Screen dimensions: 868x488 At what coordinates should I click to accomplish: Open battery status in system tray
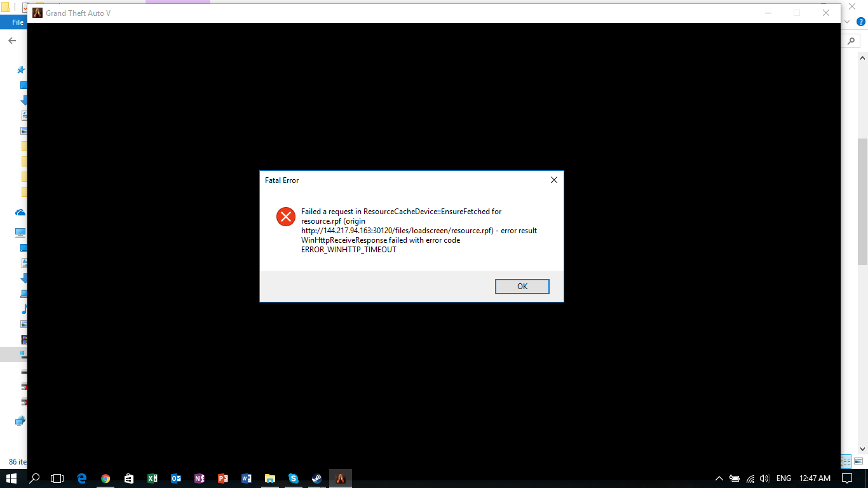coord(735,478)
